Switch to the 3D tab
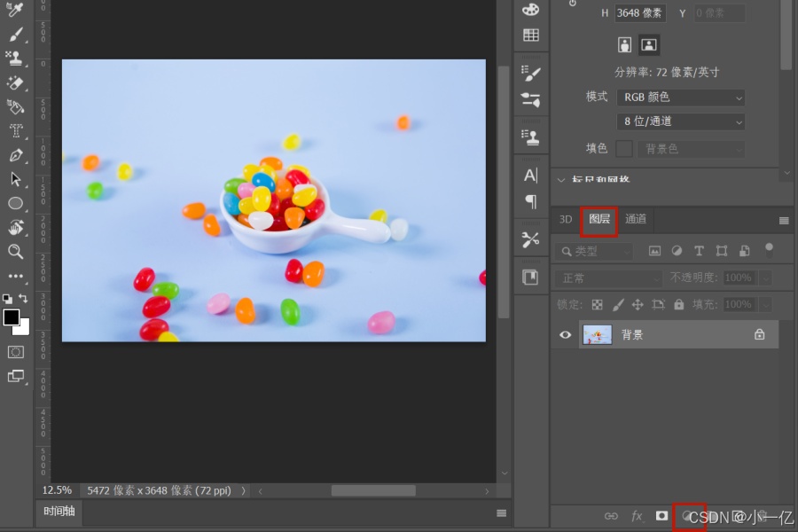The image size is (798, 532). [x=566, y=219]
